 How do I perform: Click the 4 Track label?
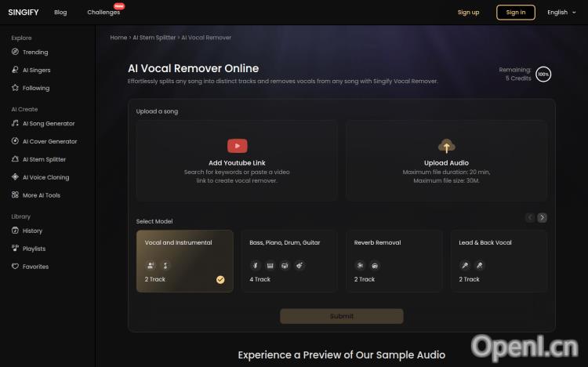260,279
